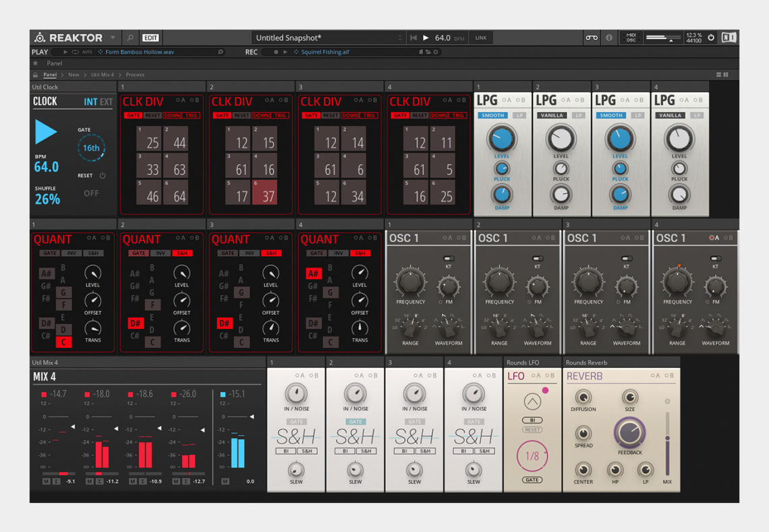
Task: Click the LFO waveform shape icon
Action: (533, 403)
